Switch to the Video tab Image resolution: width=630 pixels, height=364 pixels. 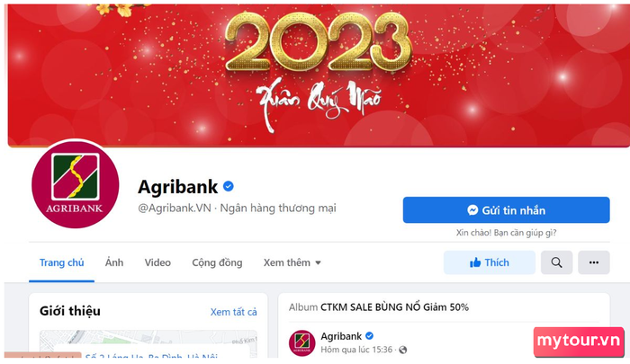[157, 262]
